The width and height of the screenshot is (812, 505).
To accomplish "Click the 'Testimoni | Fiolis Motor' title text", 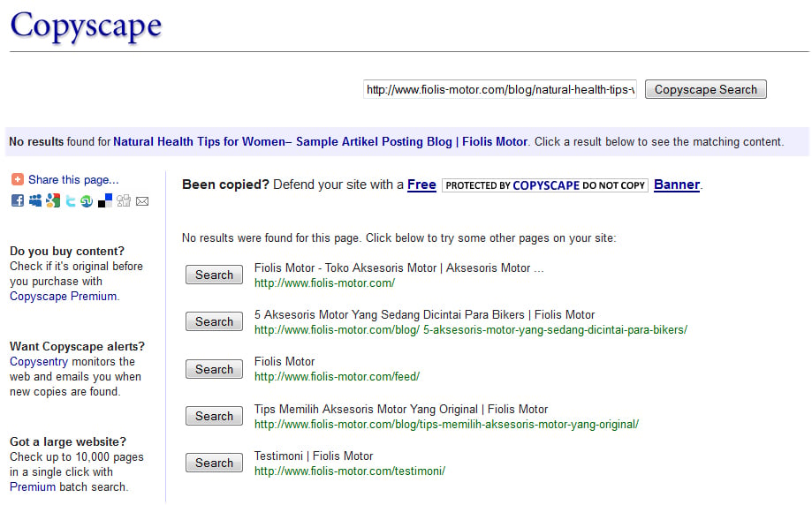I will click(314, 456).
